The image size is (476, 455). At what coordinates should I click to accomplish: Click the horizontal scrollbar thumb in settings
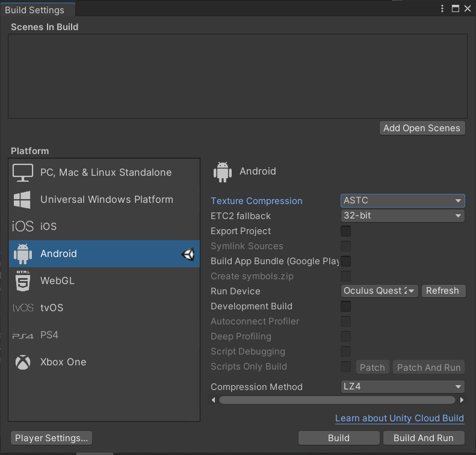point(337,400)
